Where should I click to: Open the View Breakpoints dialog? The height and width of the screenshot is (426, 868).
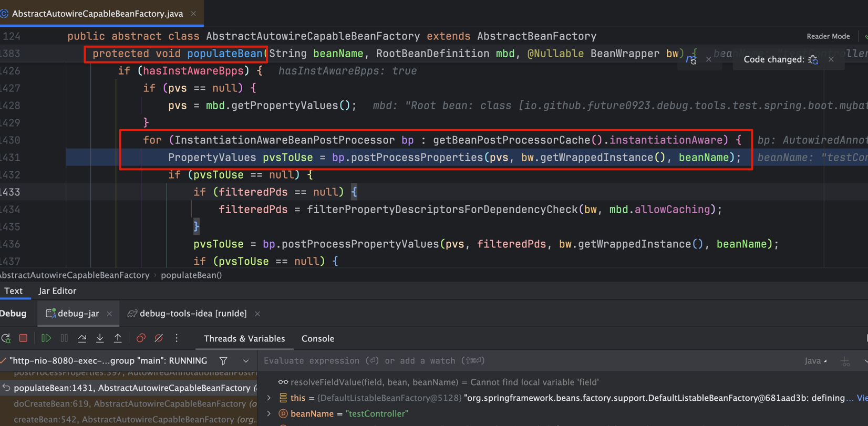click(141, 338)
